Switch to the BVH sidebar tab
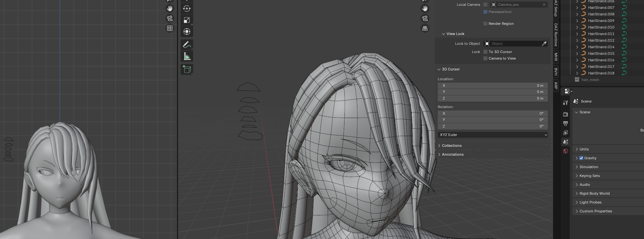Screen dimensions: 644x239 [556, 71]
